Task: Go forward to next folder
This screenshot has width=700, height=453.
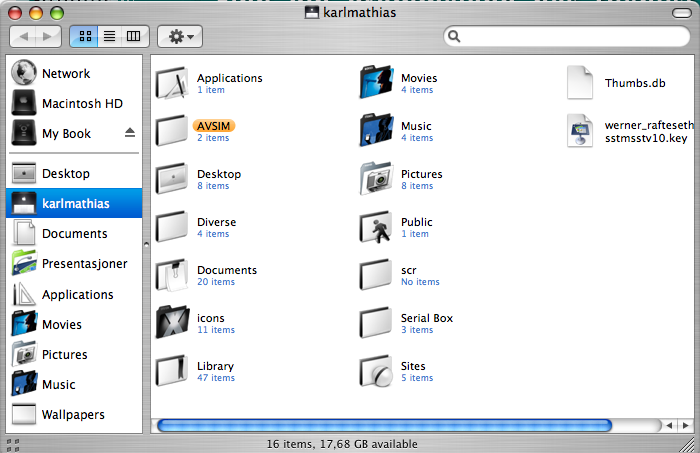Action: pyautogui.click(x=48, y=36)
